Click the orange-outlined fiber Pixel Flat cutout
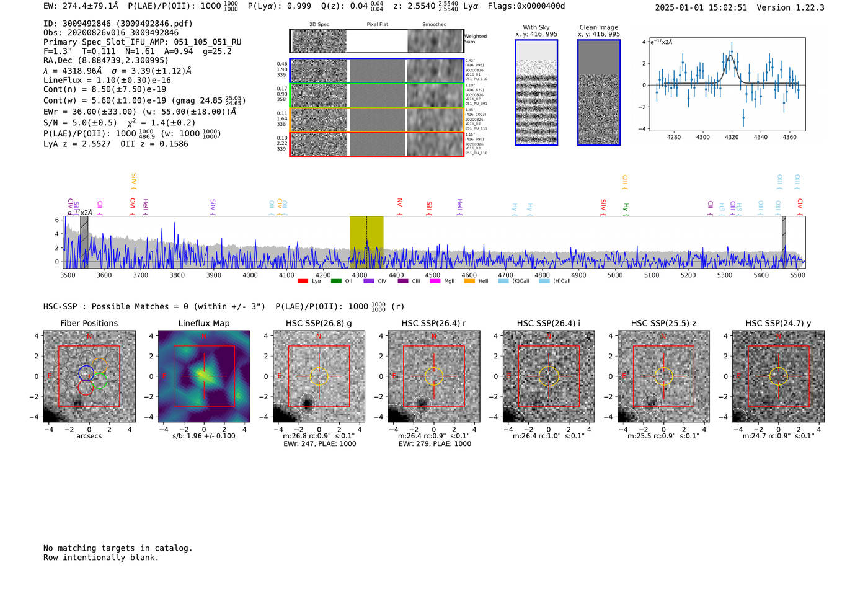 377,120
